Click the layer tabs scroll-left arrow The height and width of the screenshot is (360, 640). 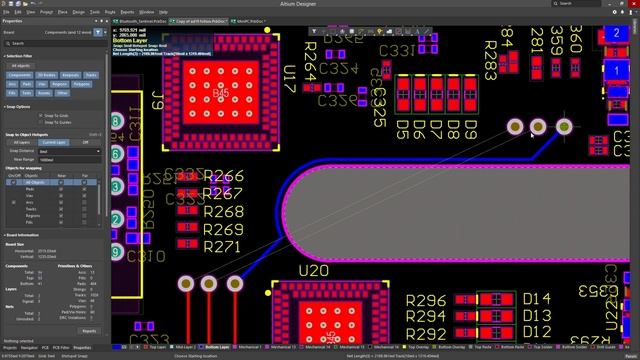point(132,347)
